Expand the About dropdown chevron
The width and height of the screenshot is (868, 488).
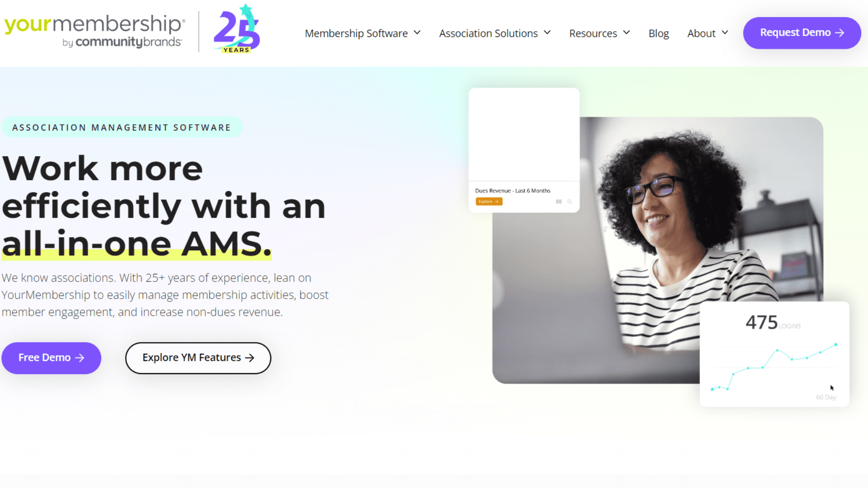coord(725,33)
